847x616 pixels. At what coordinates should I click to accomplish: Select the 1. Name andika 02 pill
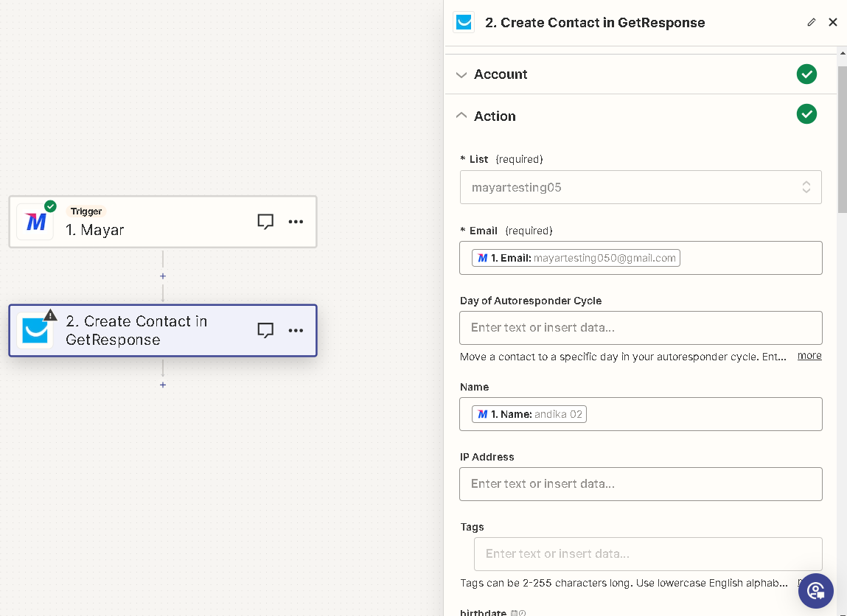[529, 414]
